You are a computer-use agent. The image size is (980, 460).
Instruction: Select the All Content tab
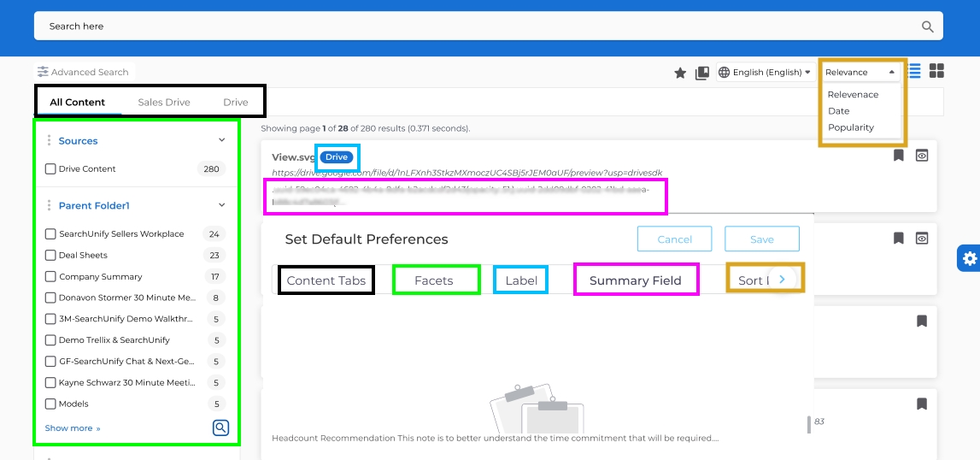tap(78, 102)
